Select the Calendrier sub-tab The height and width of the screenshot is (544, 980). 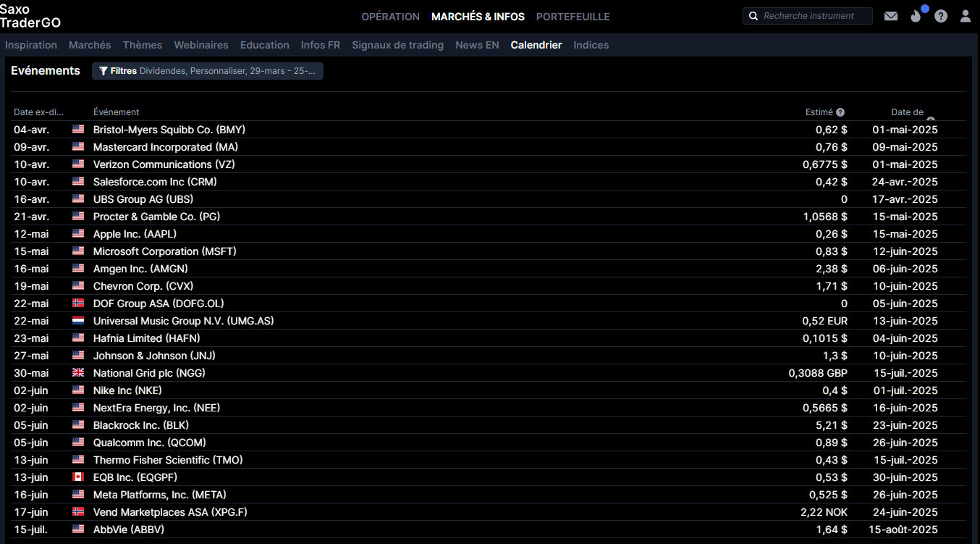click(x=536, y=45)
